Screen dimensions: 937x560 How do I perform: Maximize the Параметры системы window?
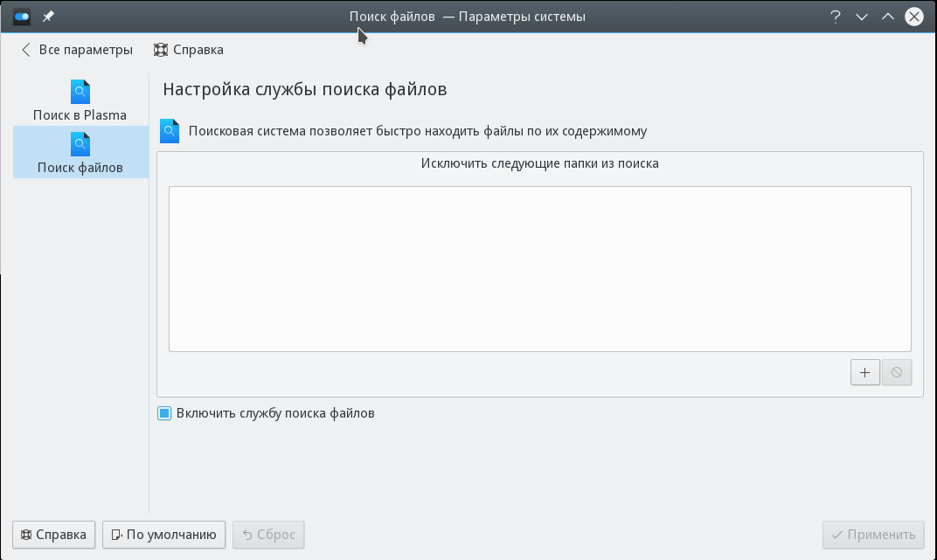point(888,17)
